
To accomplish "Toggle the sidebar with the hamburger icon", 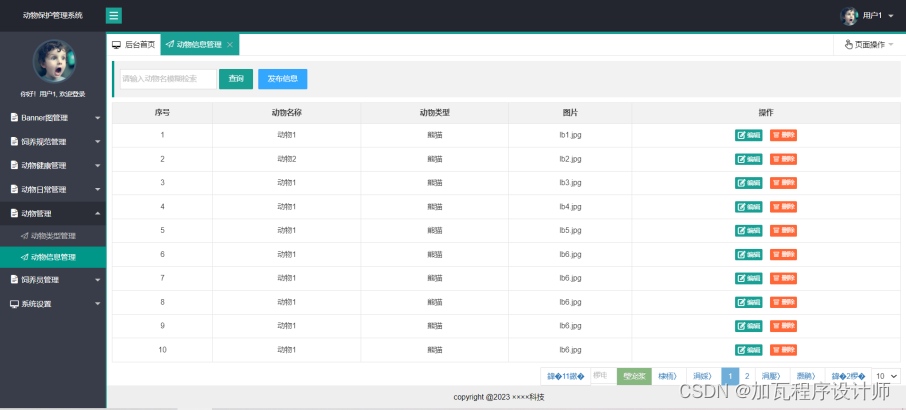I will pos(114,16).
